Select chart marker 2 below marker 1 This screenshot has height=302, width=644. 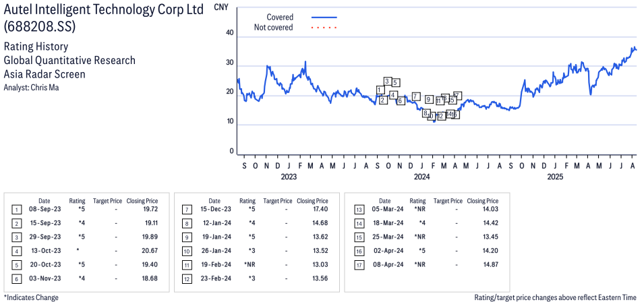click(383, 100)
